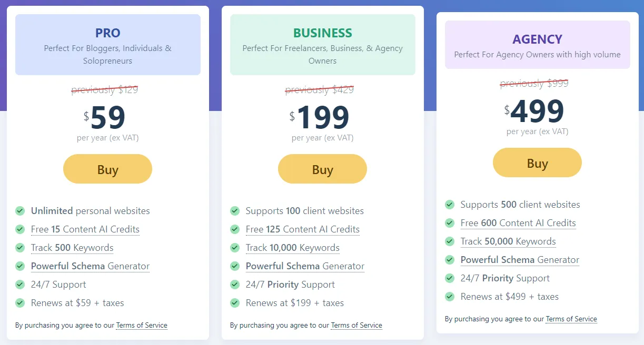Image resolution: width=644 pixels, height=345 pixels.
Task: Select the PRO plan header
Action: 107,33
